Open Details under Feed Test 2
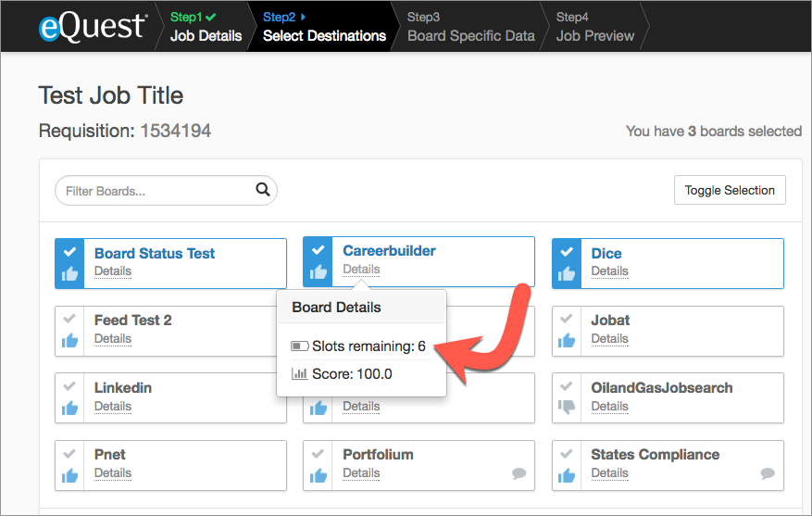This screenshot has height=516, width=812. click(113, 339)
